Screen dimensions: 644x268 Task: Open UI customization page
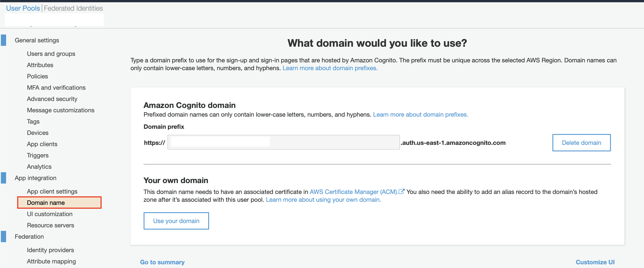(50, 214)
